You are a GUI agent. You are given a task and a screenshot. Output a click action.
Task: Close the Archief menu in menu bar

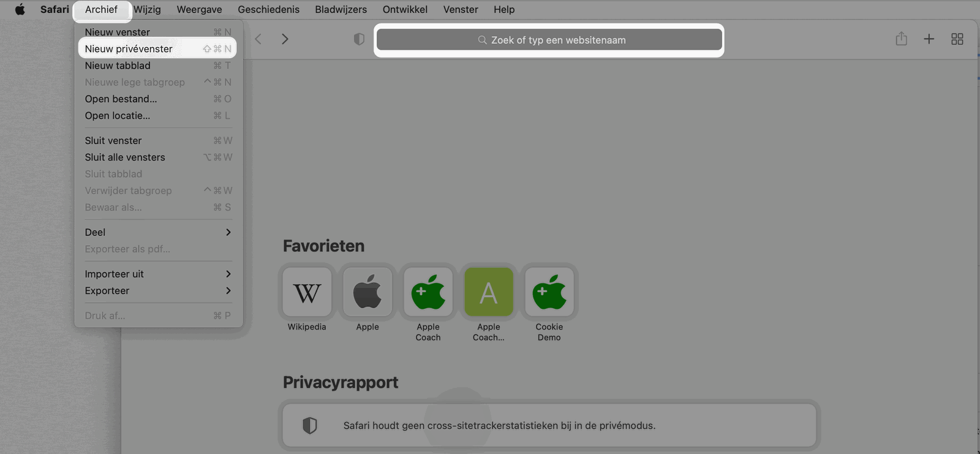pos(101,9)
